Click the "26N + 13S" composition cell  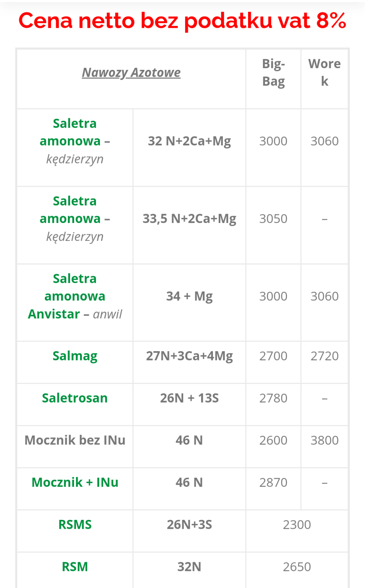point(189,398)
